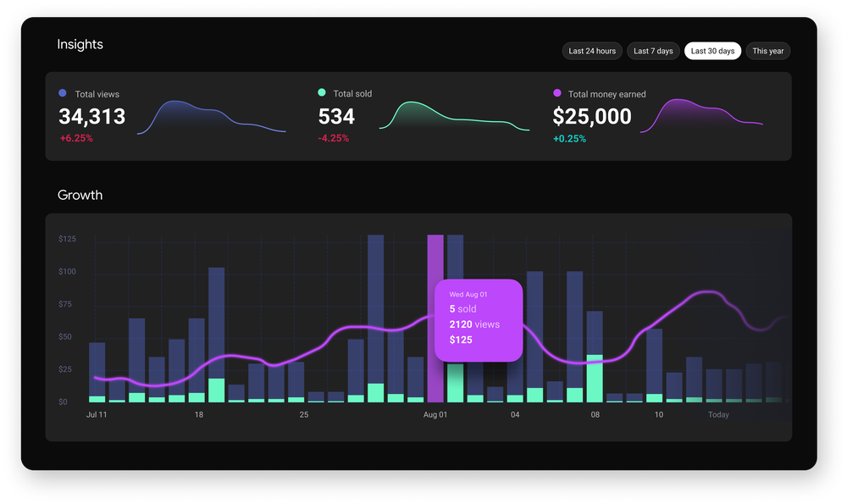Viewport: 847px width, 504px height.
Task: Open the Wed Aug 01 tooltip card
Action: (478, 320)
